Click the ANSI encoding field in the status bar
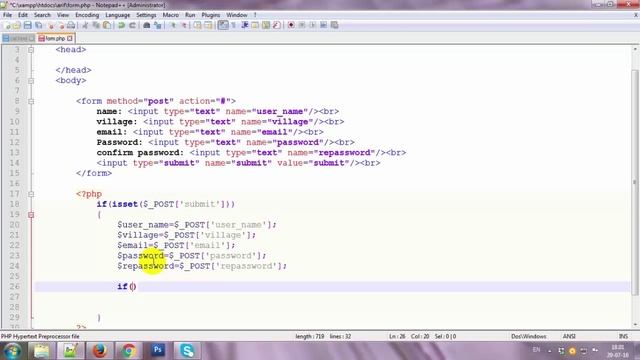Viewport: 640px width, 360px height. click(x=569, y=336)
